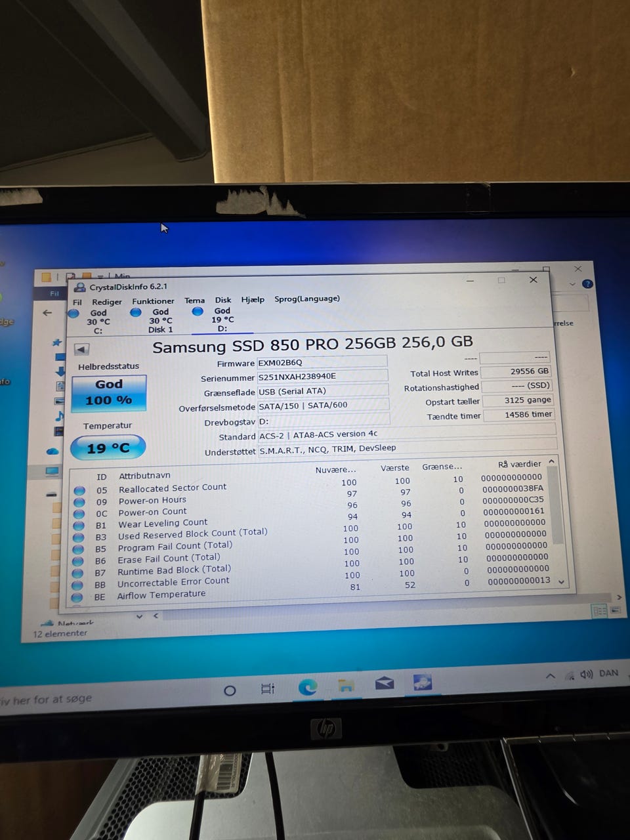This screenshot has height=840, width=630.
Task: Click the network tray icon
Action: 570,675
